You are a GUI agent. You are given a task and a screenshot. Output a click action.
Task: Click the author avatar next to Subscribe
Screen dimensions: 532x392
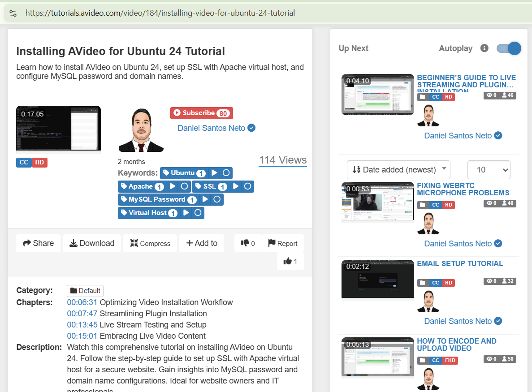(x=141, y=130)
